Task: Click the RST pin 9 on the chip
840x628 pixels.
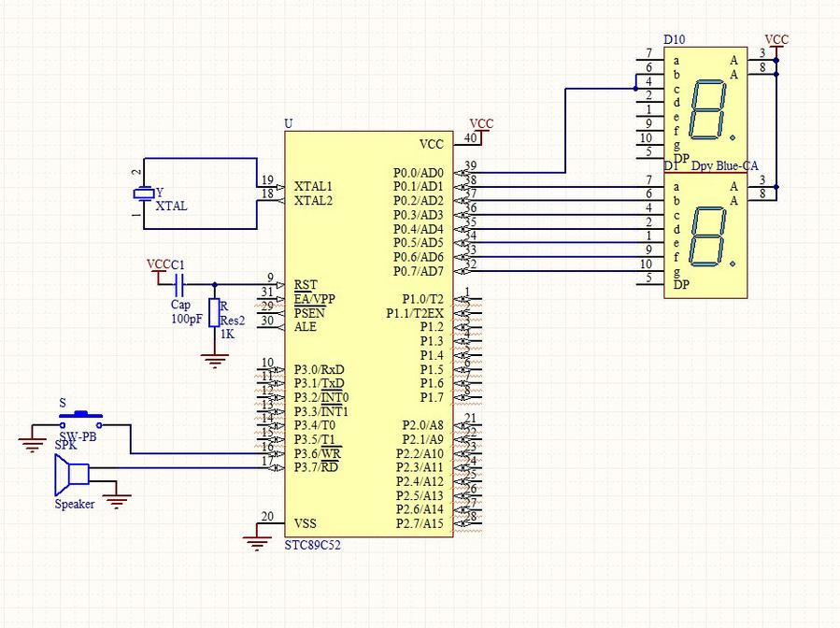Action: click(x=271, y=284)
